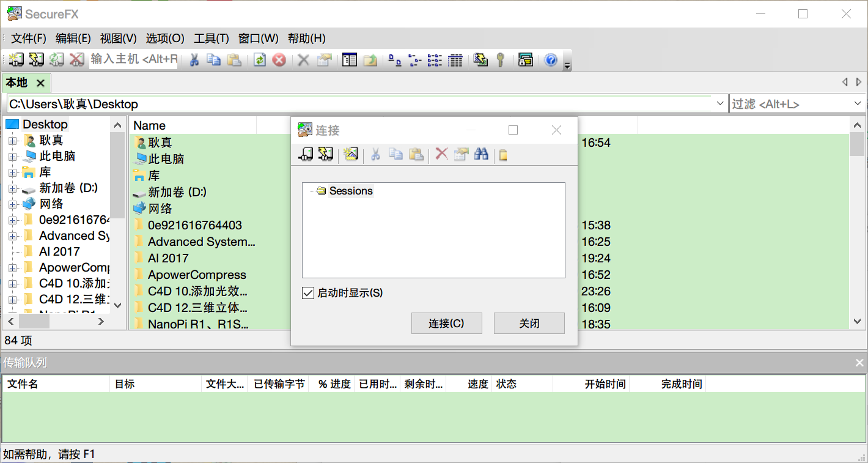Click the Reconnect icon in the main toolbar
The image size is (868, 463).
pos(55,59)
